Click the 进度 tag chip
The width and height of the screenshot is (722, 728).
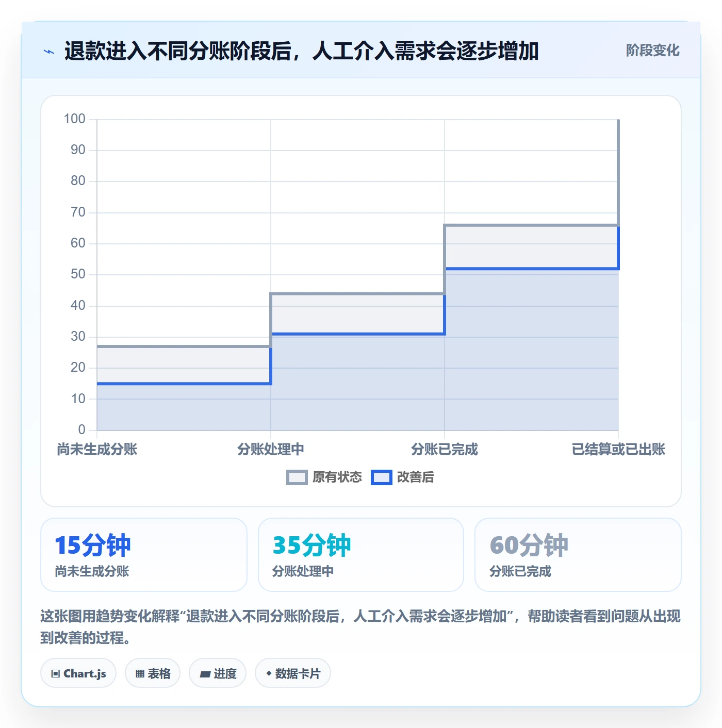[x=218, y=673]
